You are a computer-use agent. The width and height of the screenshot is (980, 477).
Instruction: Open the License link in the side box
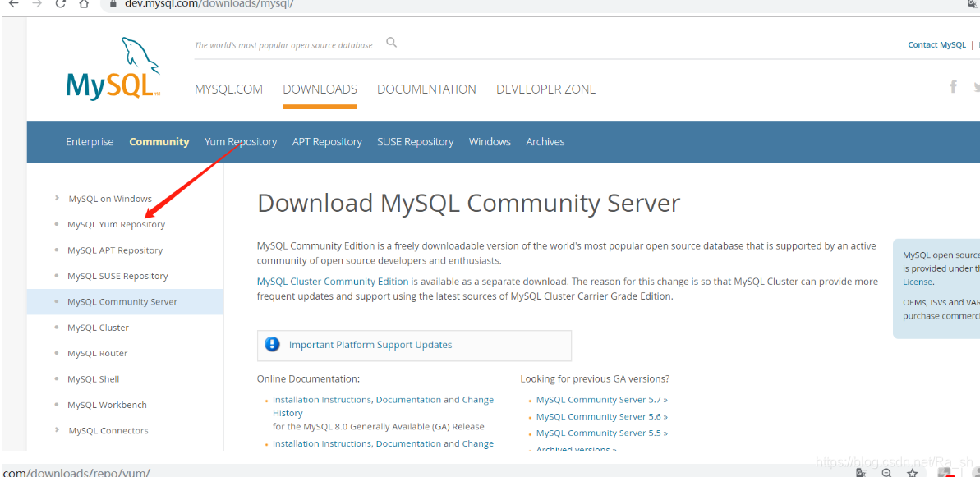tap(918, 282)
